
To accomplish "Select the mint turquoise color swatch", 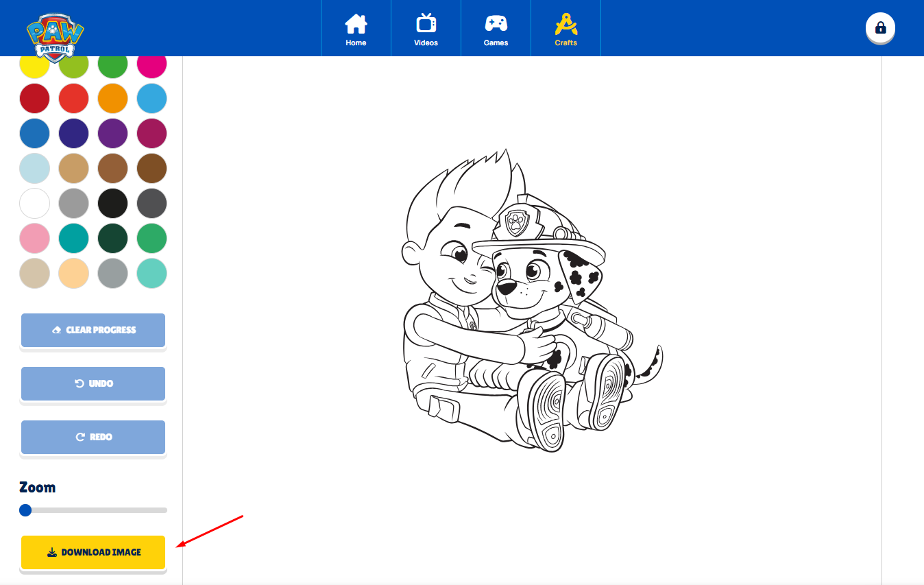I will [x=152, y=274].
